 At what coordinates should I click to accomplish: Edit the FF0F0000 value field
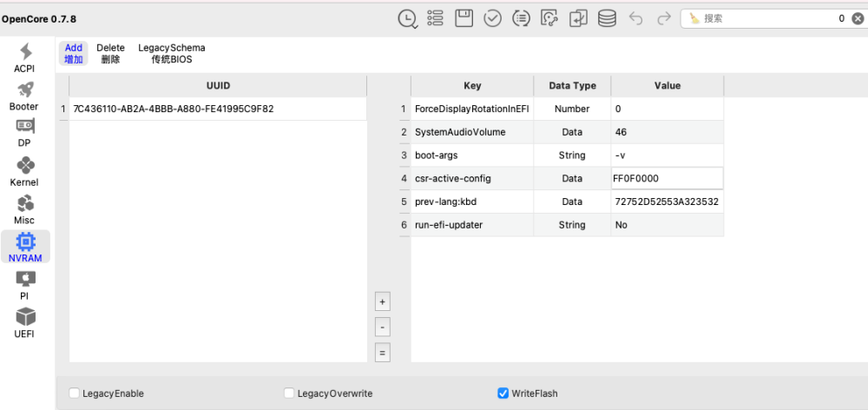[x=667, y=179]
